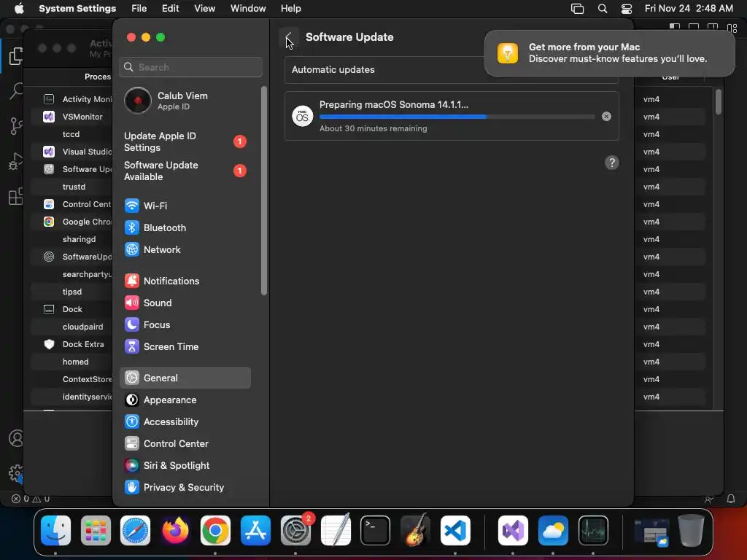
Task: Open Software Update Available notice
Action: coord(185,171)
